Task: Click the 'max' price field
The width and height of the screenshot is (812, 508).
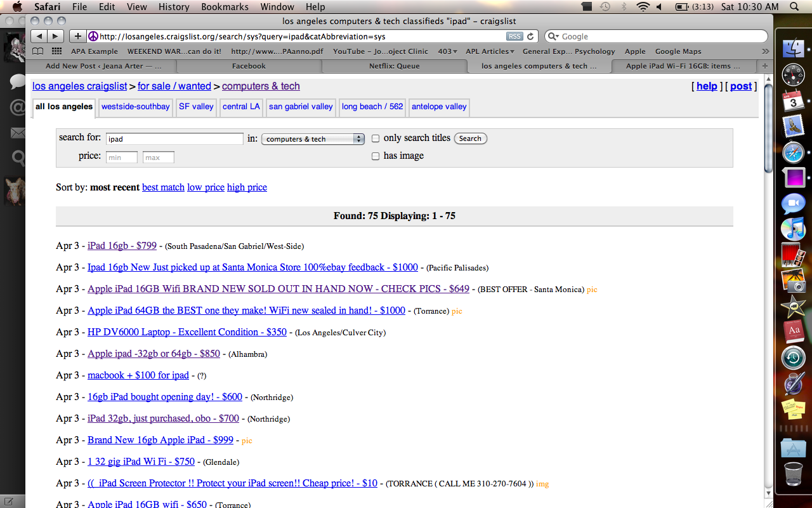Action: click(159, 157)
